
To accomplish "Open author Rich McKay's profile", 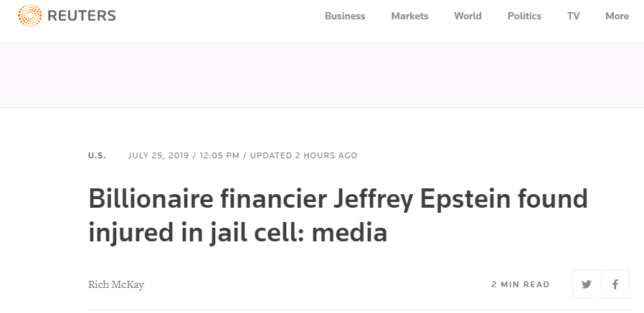I will tap(116, 284).
